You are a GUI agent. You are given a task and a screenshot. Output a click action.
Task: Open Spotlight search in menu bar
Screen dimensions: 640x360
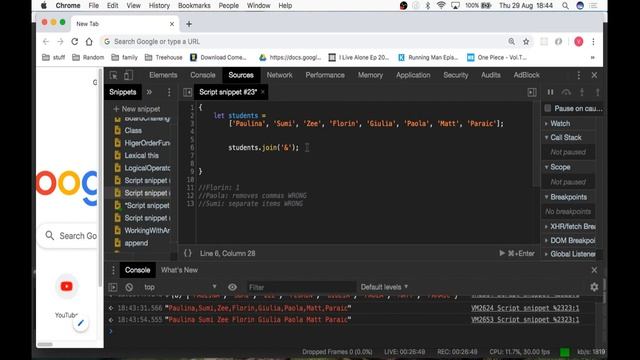(565, 6)
